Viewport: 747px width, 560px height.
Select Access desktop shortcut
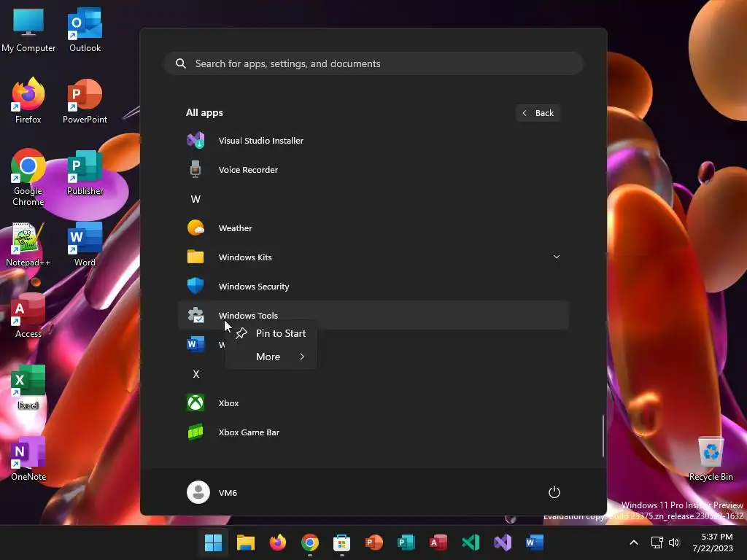(28, 316)
